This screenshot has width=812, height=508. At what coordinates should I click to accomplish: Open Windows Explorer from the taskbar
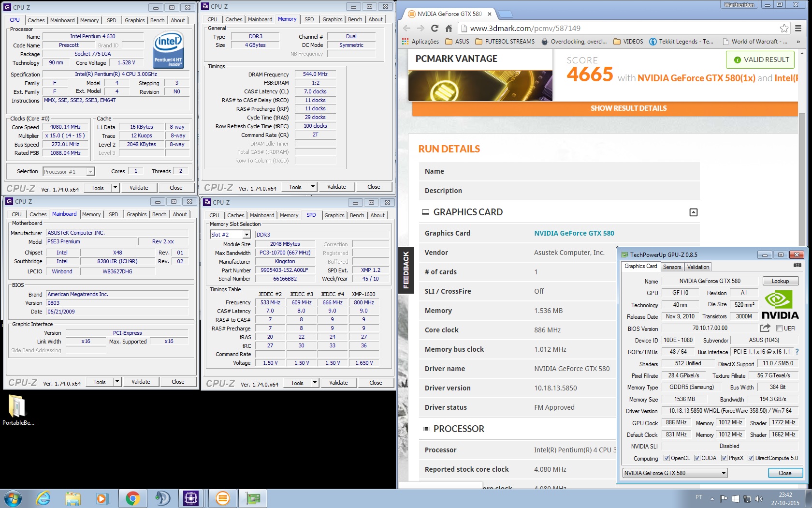tap(73, 498)
